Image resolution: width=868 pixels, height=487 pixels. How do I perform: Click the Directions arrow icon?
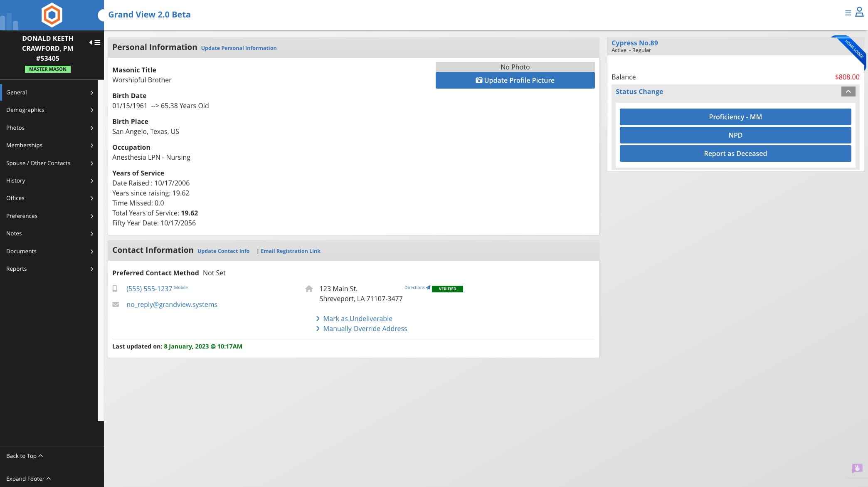tap(428, 287)
